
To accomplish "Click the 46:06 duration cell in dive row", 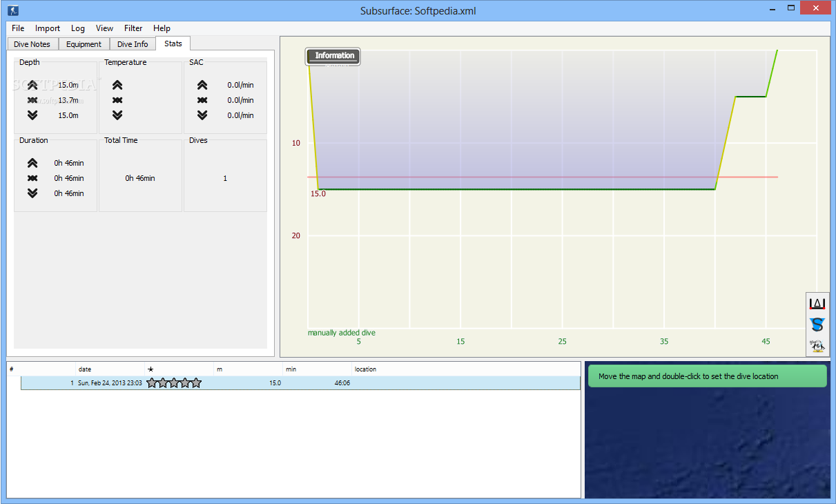I will click(x=342, y=383).
